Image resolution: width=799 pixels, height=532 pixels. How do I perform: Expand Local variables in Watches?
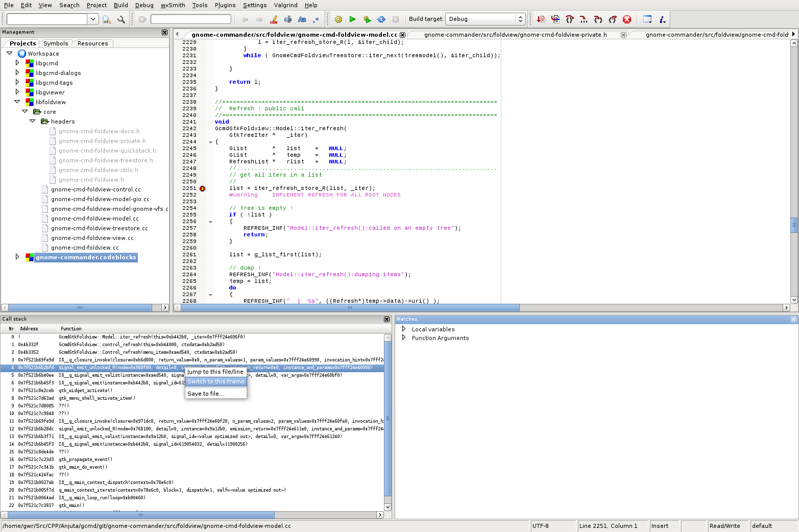[x=404, y=329]
